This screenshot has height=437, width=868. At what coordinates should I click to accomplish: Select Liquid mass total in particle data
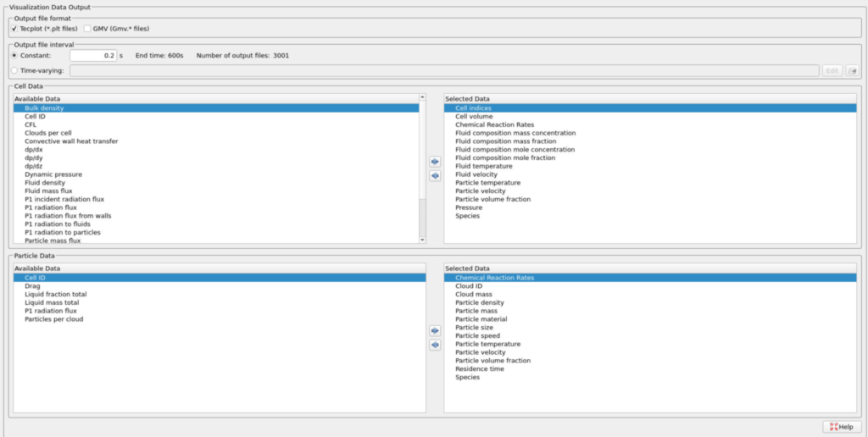coord(53,302)
